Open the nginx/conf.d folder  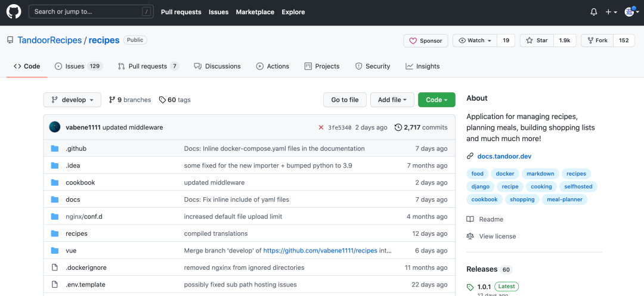point(84,216)
